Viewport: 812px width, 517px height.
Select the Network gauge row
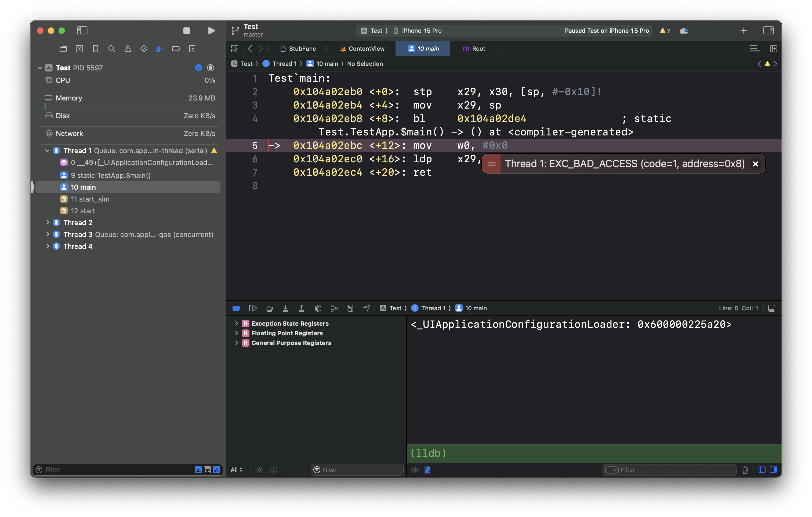tap(129, 134)
